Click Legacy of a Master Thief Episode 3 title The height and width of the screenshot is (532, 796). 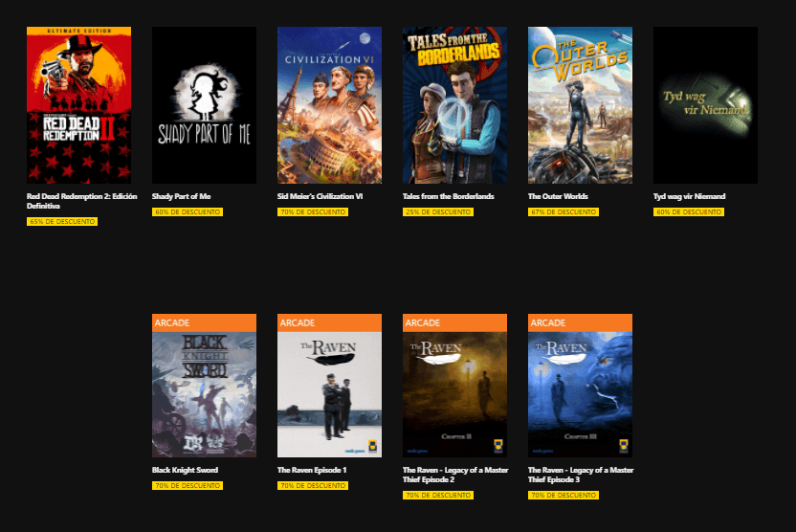tap(581, 475)
